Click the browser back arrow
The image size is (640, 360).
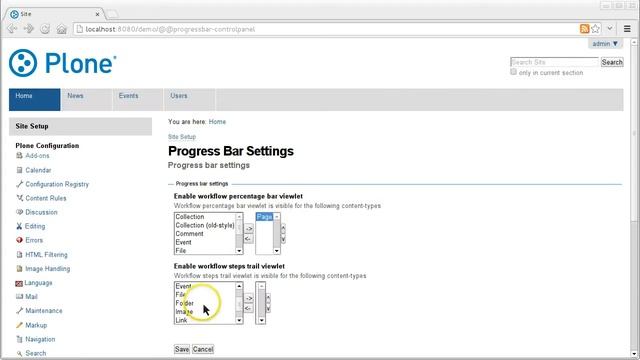[x=12, y=29]
